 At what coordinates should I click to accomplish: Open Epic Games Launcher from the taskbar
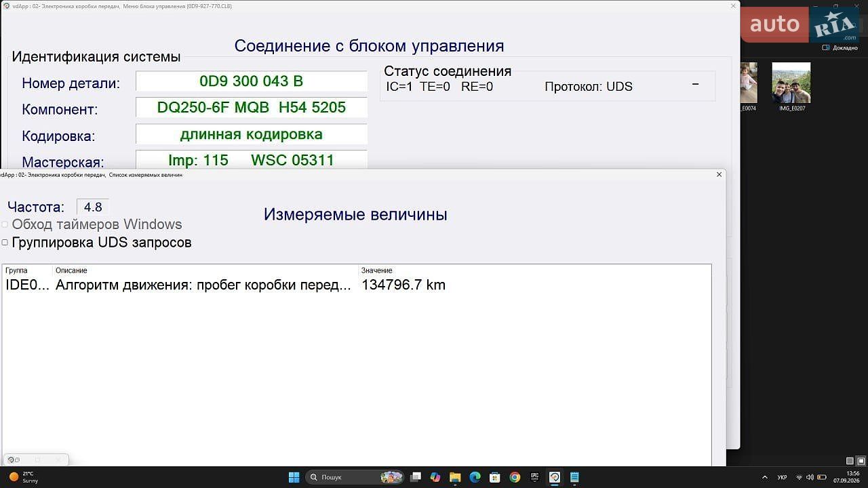click(535, 477)
